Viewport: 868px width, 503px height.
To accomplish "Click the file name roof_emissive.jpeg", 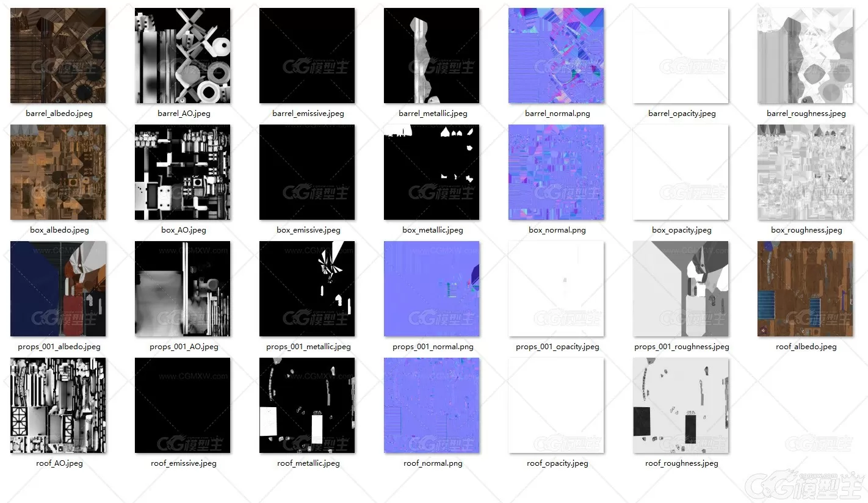I will pyautogui.click(x=184, y=463).
